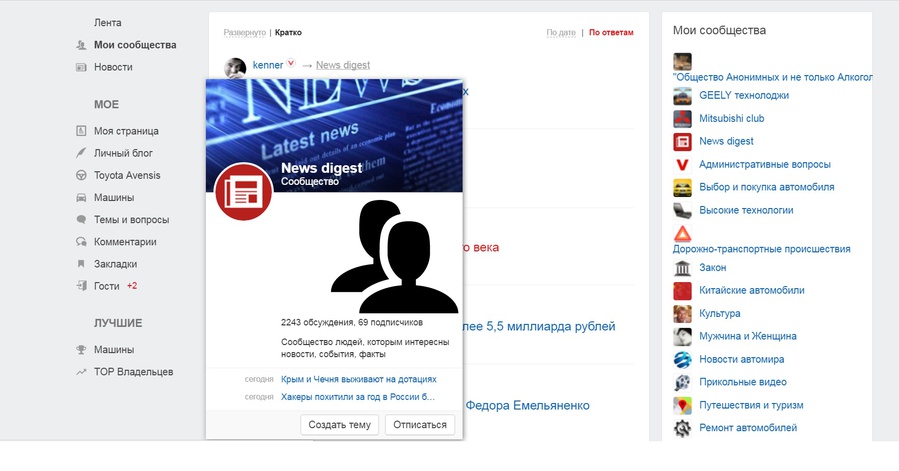Open TOP Владельцев text link
Image resolution: width=899 pixels, height=471 pixels.
point(134,372)
